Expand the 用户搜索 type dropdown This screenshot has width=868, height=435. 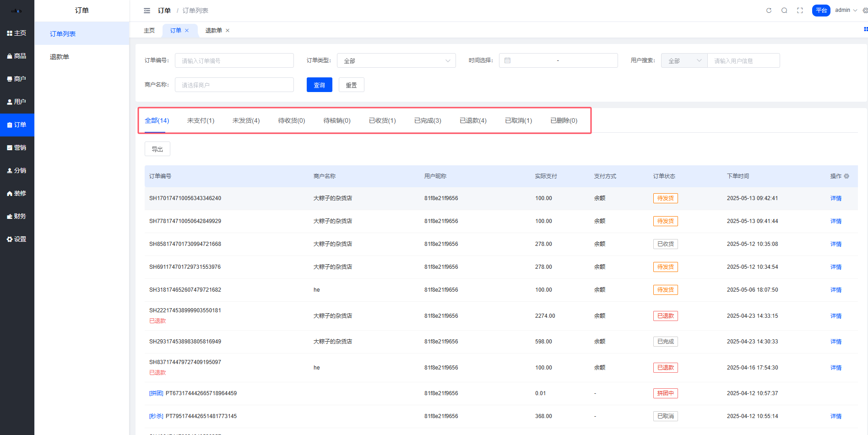tap(684, 61)
